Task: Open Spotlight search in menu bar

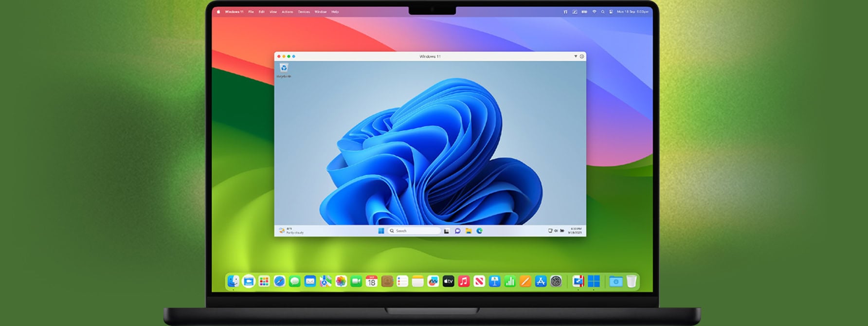Action: (x=603, y=12)
